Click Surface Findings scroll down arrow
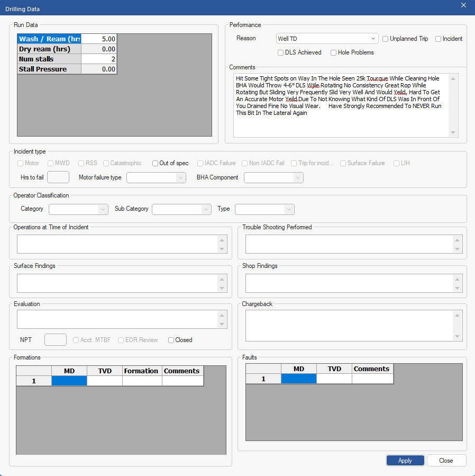 coord(222,288)
